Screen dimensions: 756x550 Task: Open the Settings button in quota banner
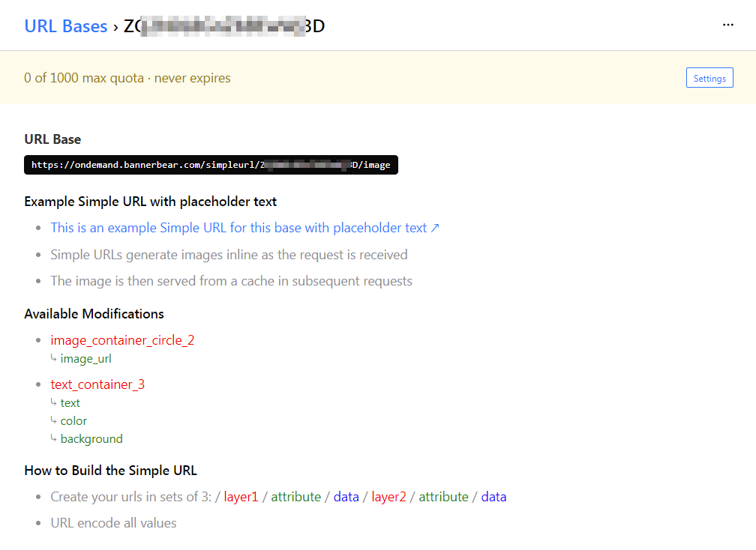(709, 78)
